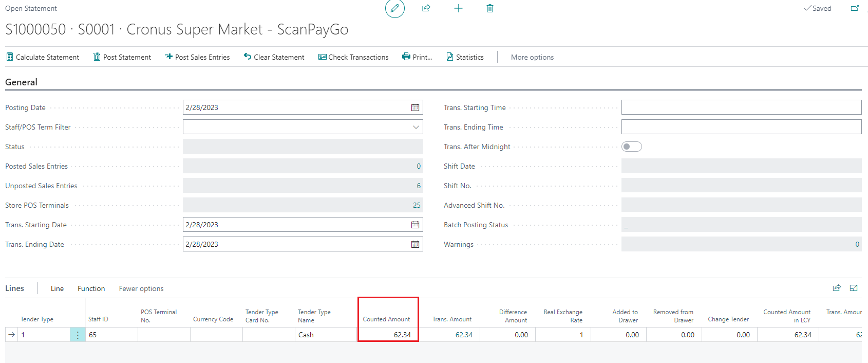868x363 pixels.
Task: Click the plus icon to create new
Action: (458, 8)
